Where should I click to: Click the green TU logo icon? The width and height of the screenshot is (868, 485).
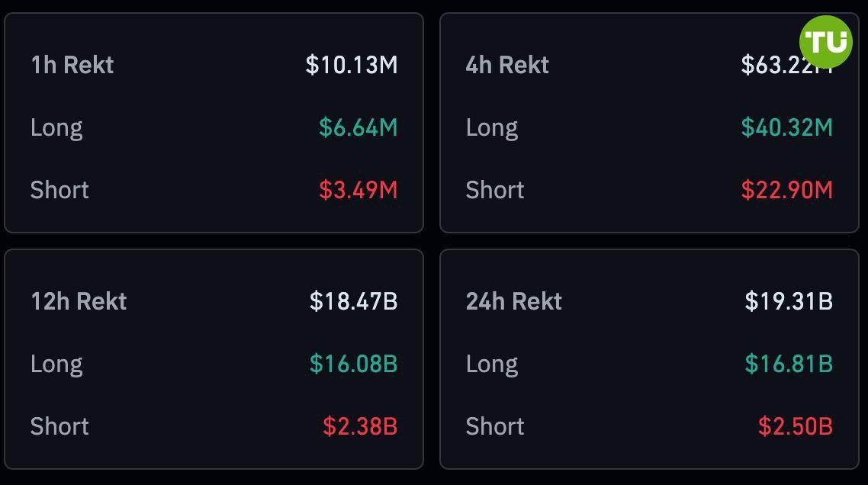[826, 41]
